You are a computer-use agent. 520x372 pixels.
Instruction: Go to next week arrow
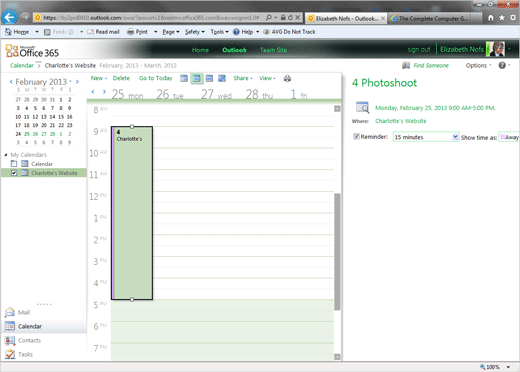pos(104,92)
